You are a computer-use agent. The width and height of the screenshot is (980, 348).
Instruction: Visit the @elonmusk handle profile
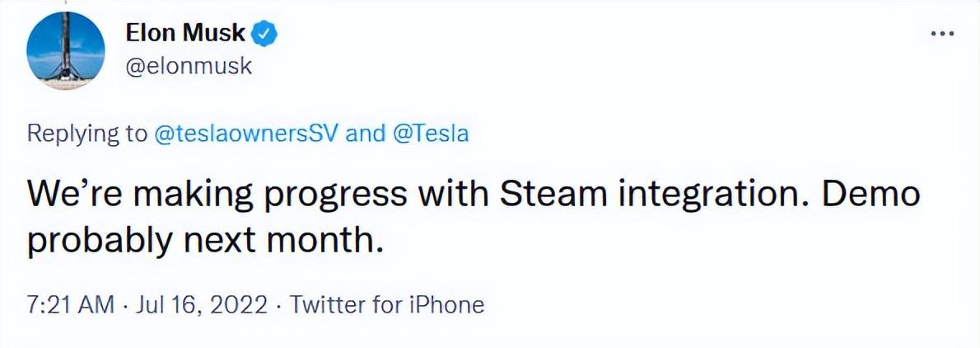(189, 66)
